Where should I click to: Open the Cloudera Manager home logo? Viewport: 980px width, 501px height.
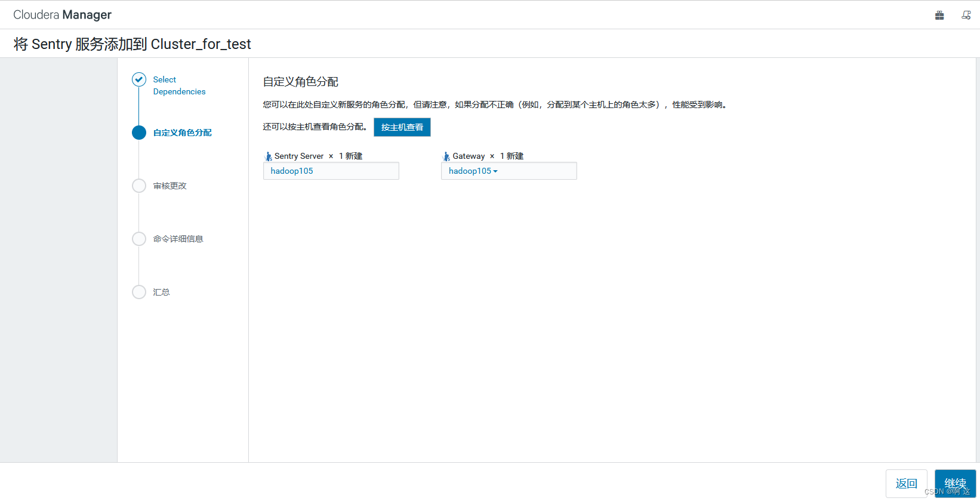click(x=62, y=14)
